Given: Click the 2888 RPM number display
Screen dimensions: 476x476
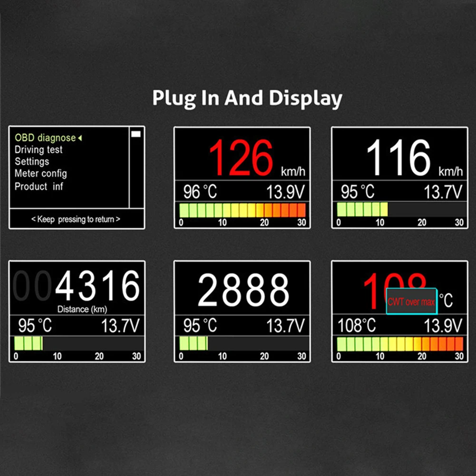Looking at the screenshot, I should (x=243, y=290).
